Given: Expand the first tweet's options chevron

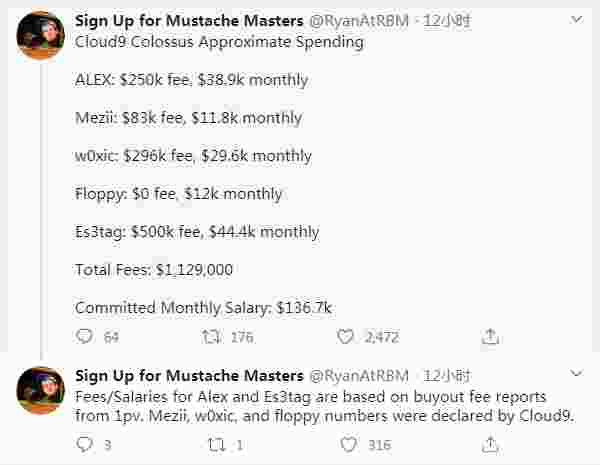Looking at the screenshot, I should 577,19.
